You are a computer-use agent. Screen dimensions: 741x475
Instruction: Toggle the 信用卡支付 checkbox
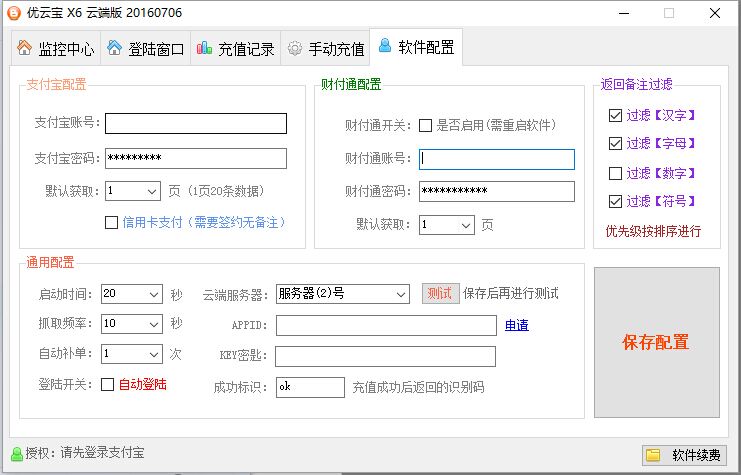coord(112,222)
